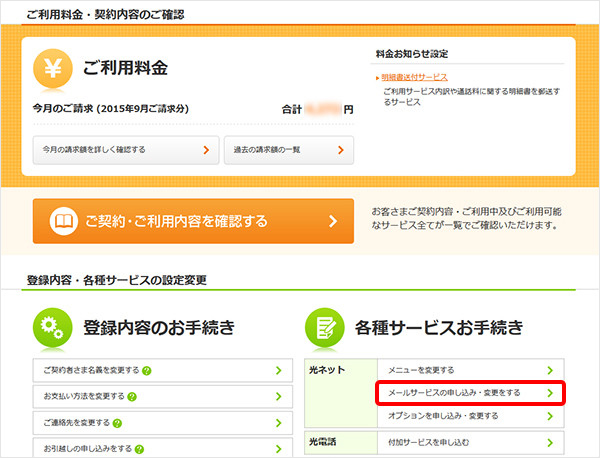
Task: Select お引越しの申し込みをする
Action: pyautogui.click(x=163, y=448)
